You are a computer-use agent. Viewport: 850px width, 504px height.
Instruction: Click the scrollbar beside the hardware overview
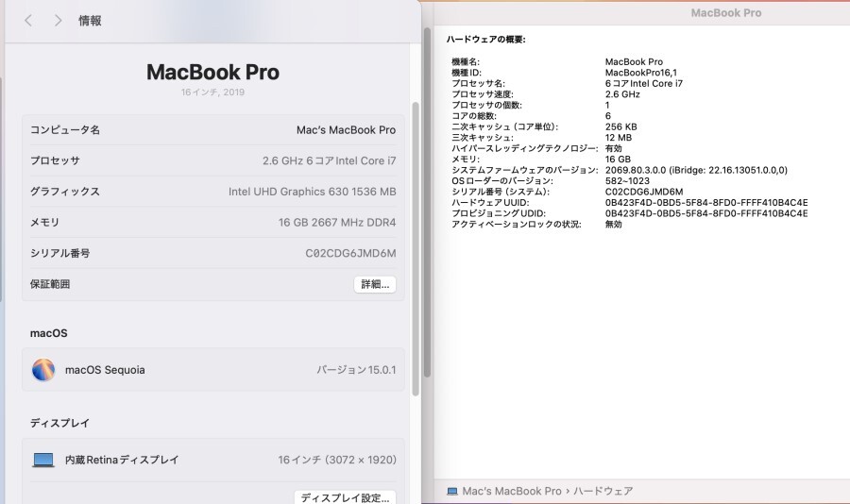tap(427, 203)
